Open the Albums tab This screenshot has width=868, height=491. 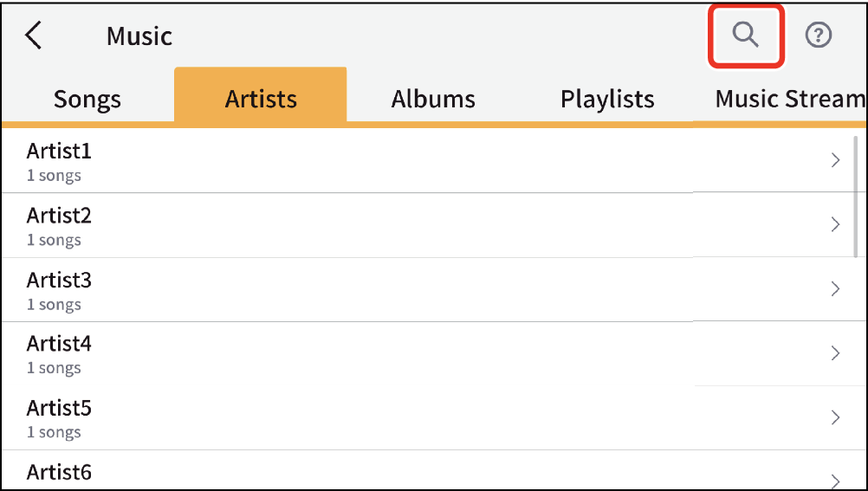click(433, 99)
